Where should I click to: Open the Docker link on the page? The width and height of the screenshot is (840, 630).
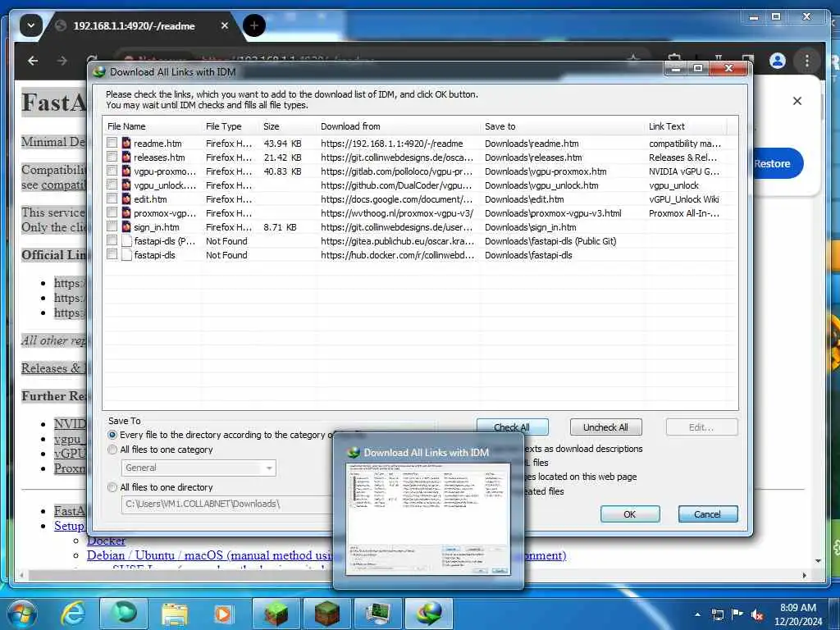106,541
